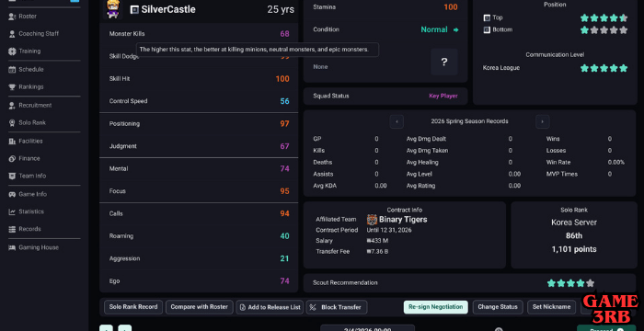Click the 2026 Spring Season Records title

click(469, 121)
